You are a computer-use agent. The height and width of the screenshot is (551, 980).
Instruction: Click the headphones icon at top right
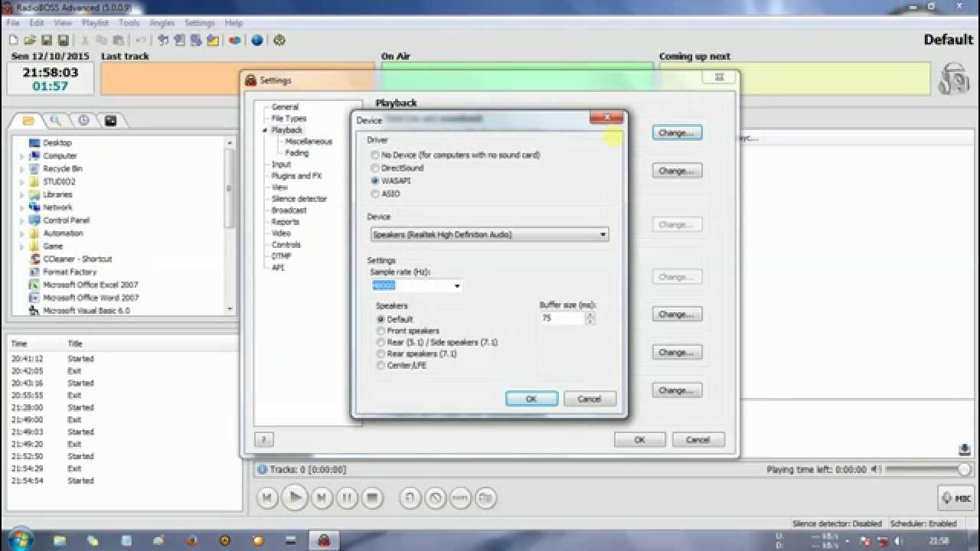point(953,77)
